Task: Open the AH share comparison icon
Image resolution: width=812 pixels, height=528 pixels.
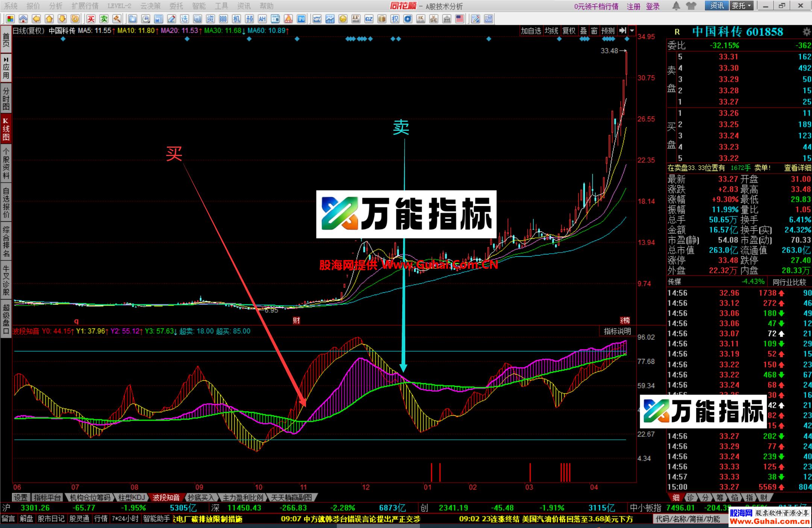Action: click(x=262, y=18)
